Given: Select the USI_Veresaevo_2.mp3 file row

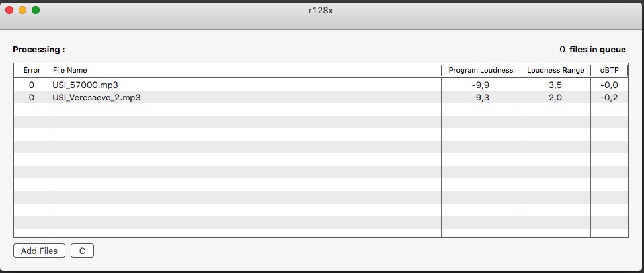Looking at the screenshot, I should pos(97,97).
